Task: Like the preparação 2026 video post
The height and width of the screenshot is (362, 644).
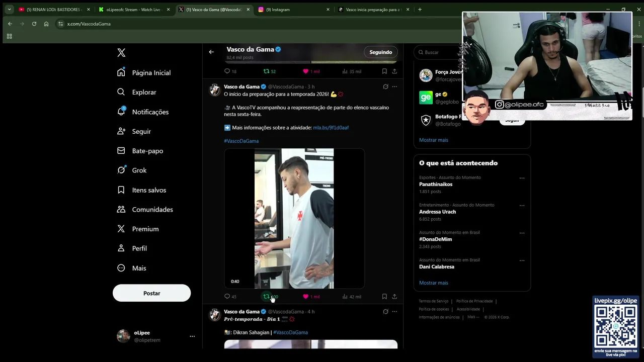Action: click(311, 297)
